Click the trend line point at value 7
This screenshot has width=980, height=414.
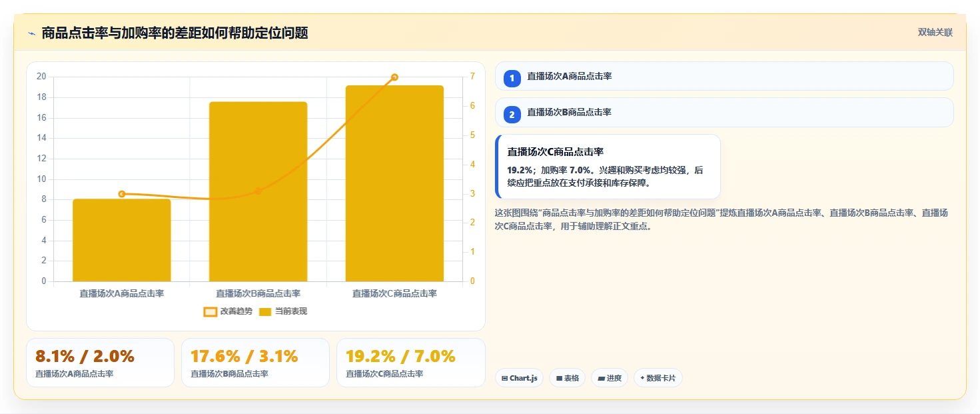394,77
